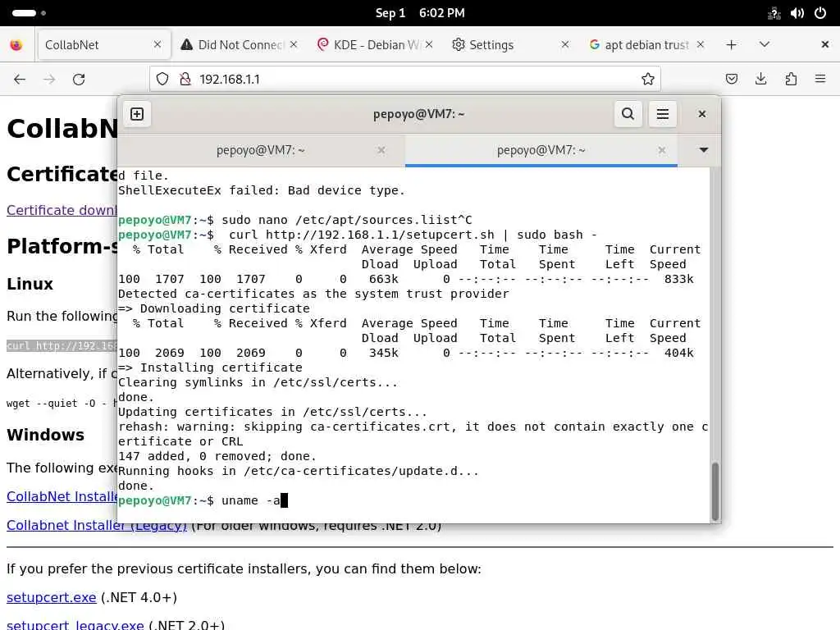840x630 pixels.
Task: Open the power menu icon
Action: (819, 13)
